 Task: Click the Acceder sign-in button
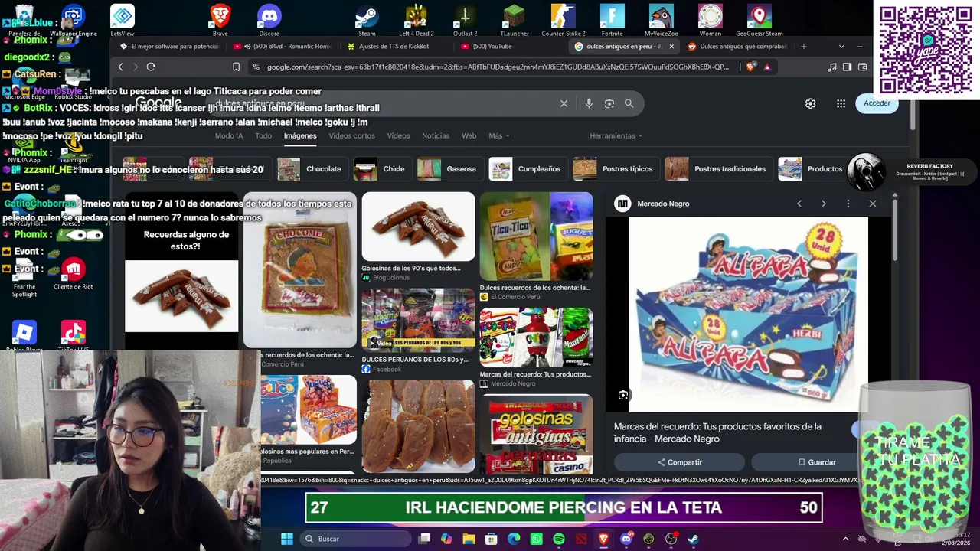click(877, 103)
